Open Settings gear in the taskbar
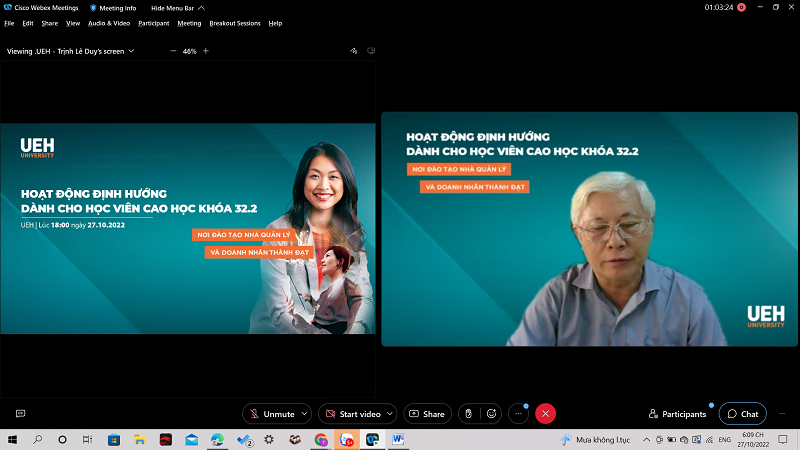The height and width of the screenshot is (450, 800). click(x=269, y=440)
